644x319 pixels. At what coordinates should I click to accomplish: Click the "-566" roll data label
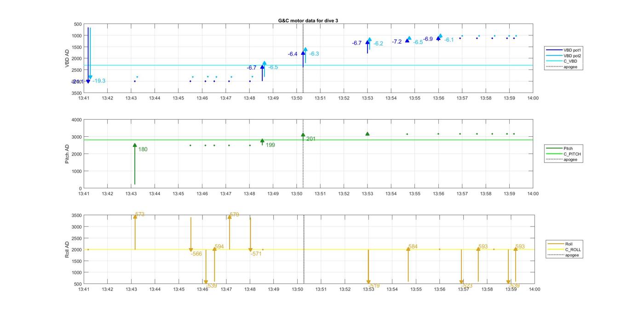pos(196,254)
